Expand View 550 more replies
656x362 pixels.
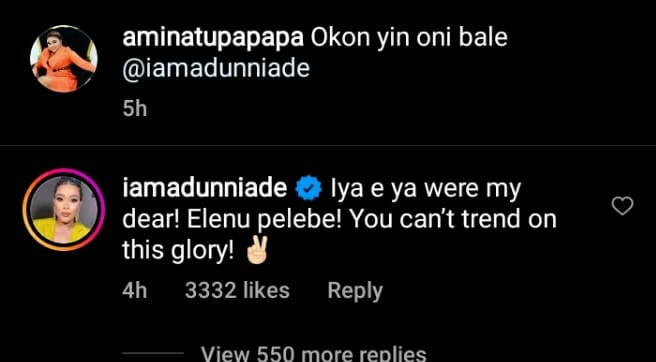point(313,354)
